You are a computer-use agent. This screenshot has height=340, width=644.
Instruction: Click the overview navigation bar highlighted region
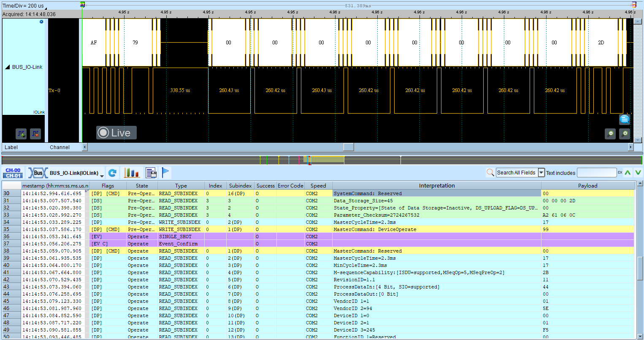[324, 160]
